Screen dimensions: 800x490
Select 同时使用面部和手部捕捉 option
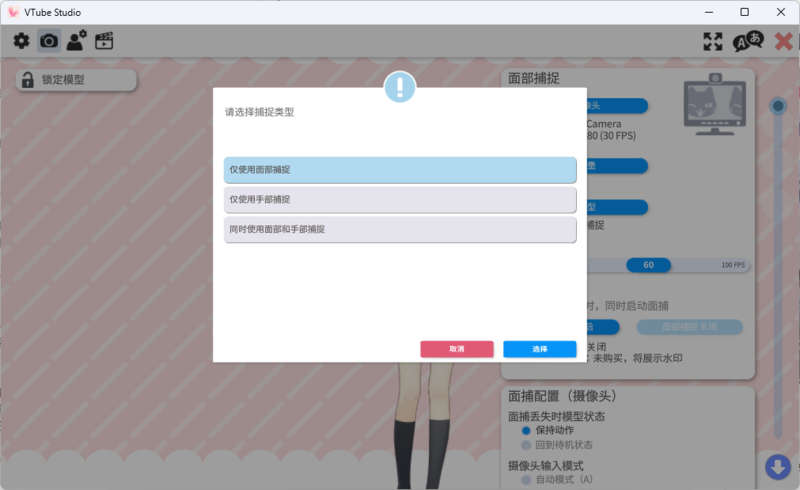[400, 230]
